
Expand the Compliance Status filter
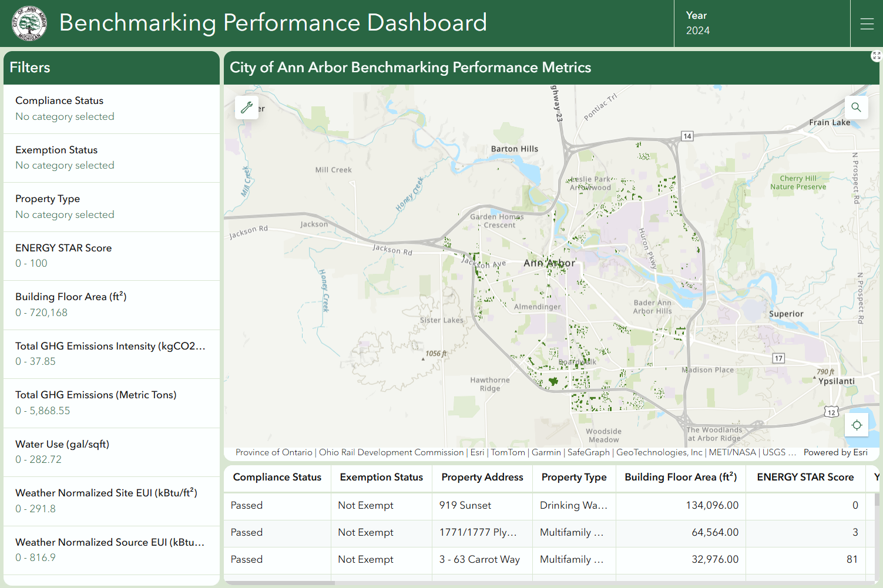point(112,109)
